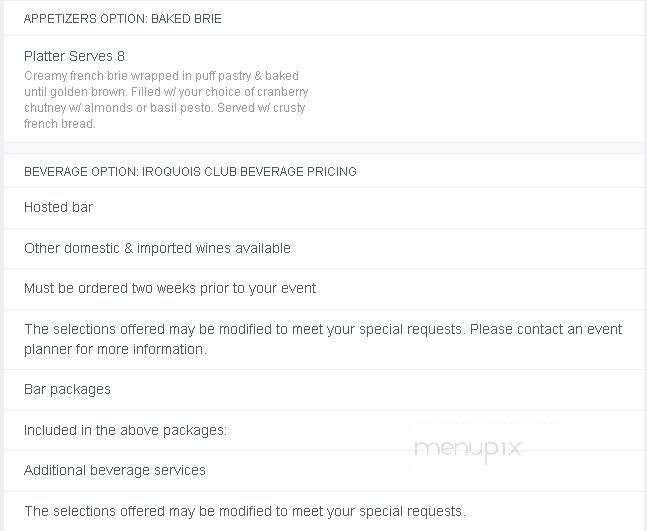Select the Bar packages row
The image size is (647, 531).
pyautogui.click(x=324, y=389)
